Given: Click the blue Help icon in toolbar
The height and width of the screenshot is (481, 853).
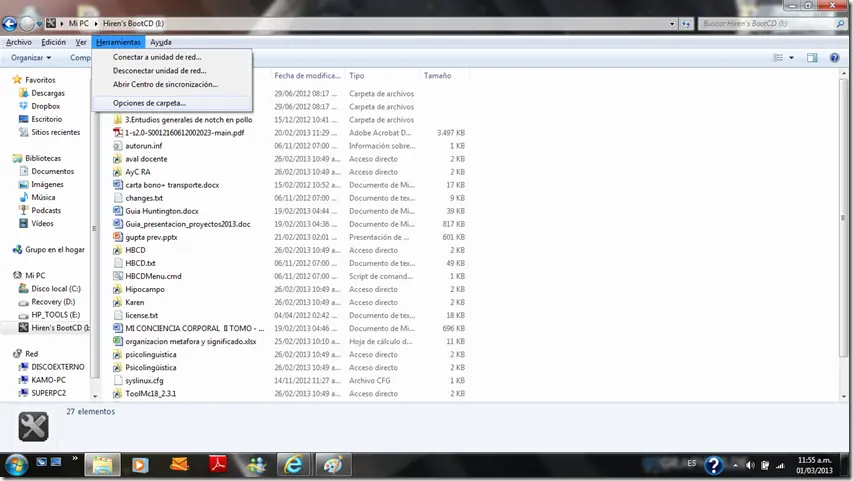Looking at the screenshot, I should [x=834, y=58].
